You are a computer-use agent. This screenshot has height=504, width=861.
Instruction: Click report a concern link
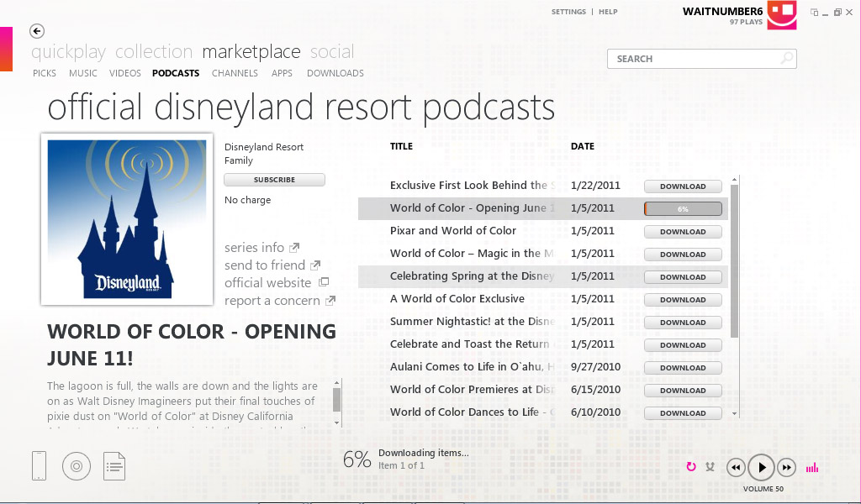tap(272, 301)
